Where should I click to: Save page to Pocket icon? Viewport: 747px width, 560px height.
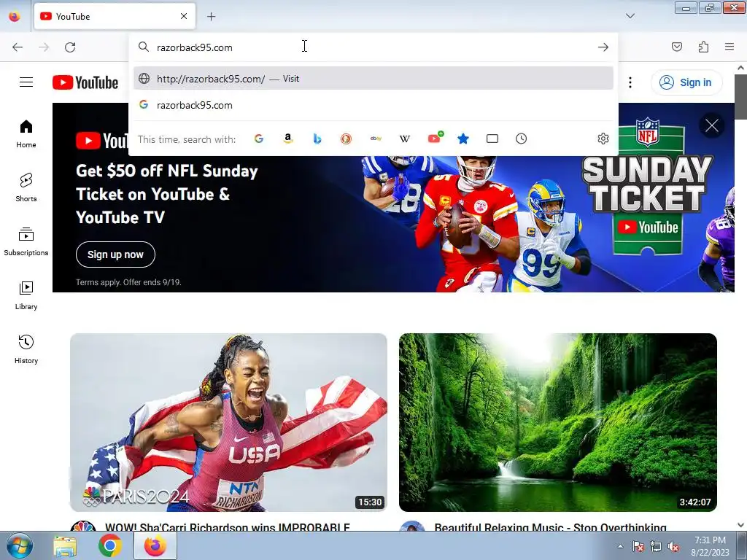point(676,47)
